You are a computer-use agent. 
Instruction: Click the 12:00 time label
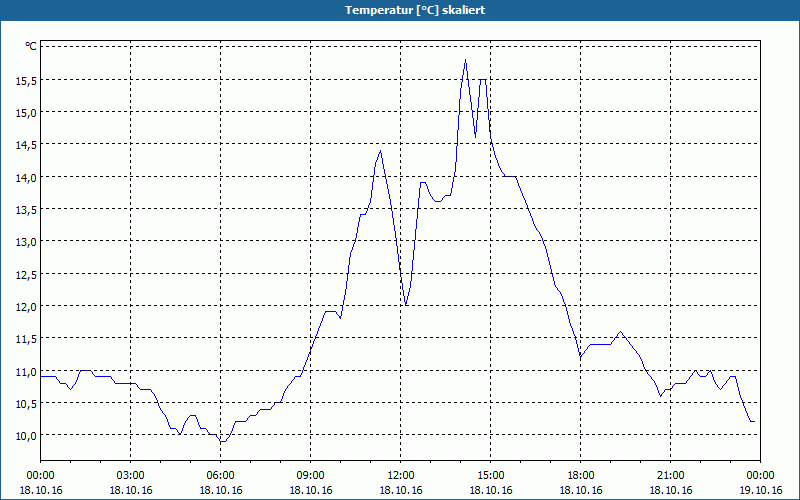pos(401,476)
